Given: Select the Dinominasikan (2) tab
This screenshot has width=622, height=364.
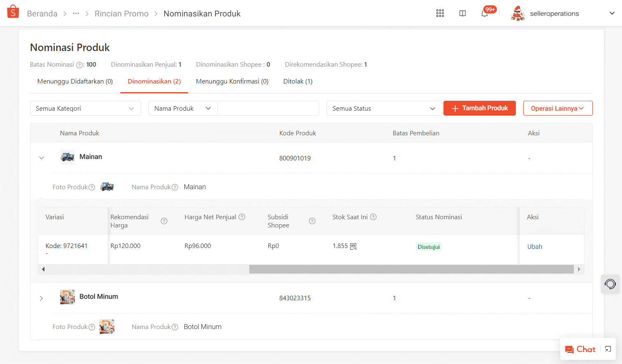Looking at the screenshot, I should 154,81.
